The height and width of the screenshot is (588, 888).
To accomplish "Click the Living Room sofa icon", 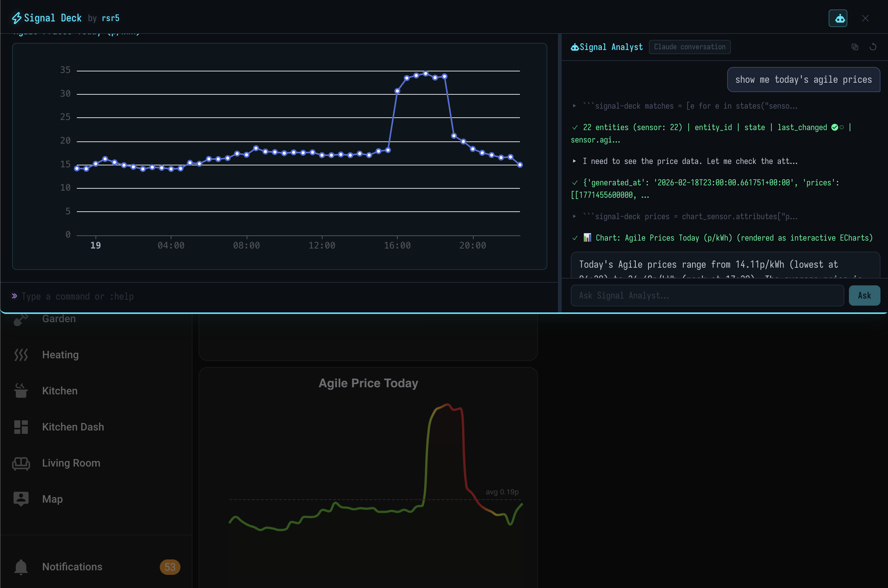I will (x=21, y=463).
